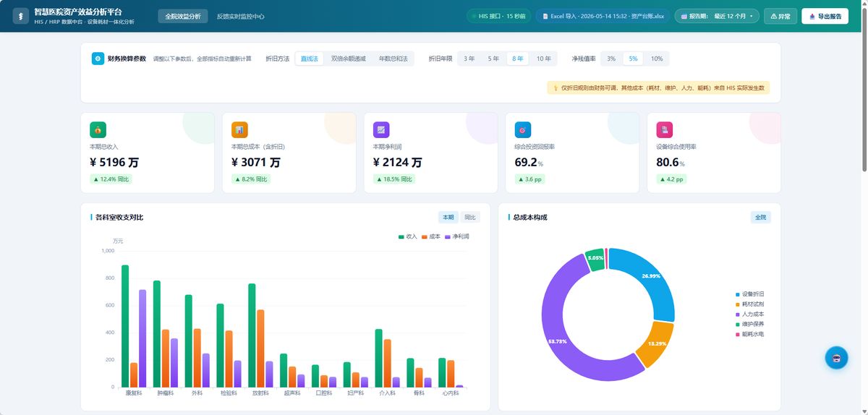Click the Excel 导入 file icon

[x=545, y=16]
